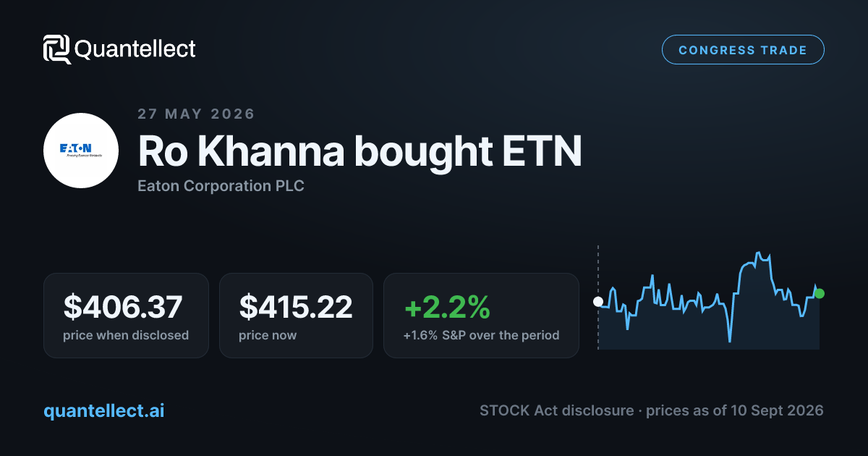Click the +2.2% performance card
The image size is (868, 456).
(481, 315)
